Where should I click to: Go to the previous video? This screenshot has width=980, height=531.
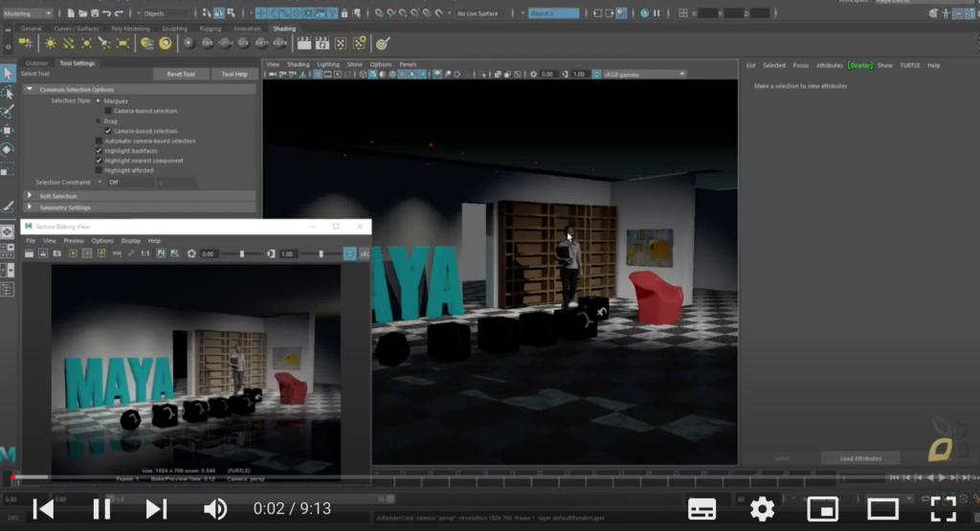(x=43, y=509)
